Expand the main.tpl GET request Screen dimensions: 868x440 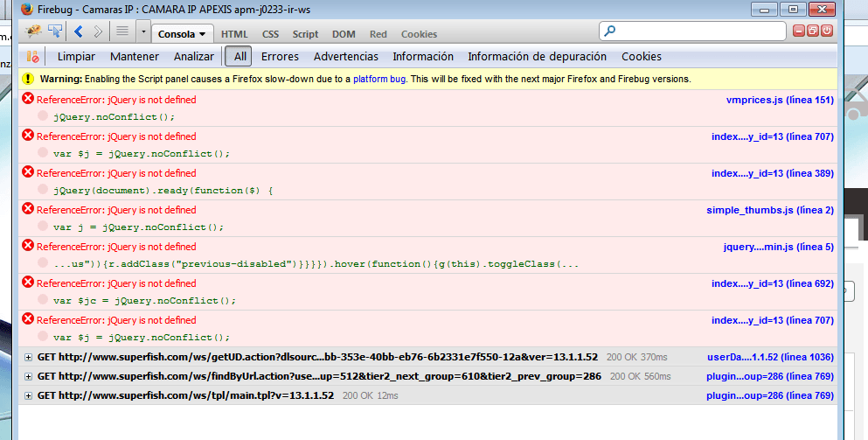(x=28, y=395)
